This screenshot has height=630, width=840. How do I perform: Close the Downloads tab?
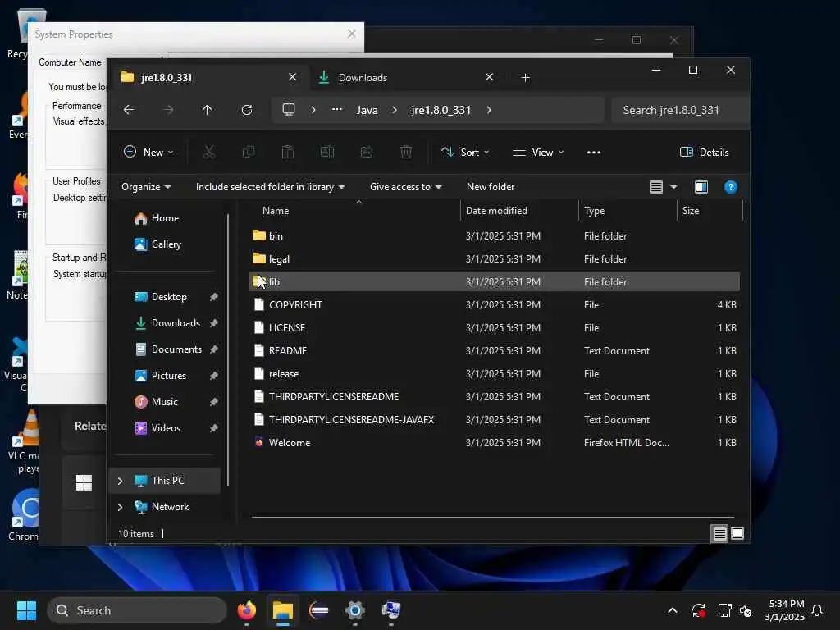[489, 77]
